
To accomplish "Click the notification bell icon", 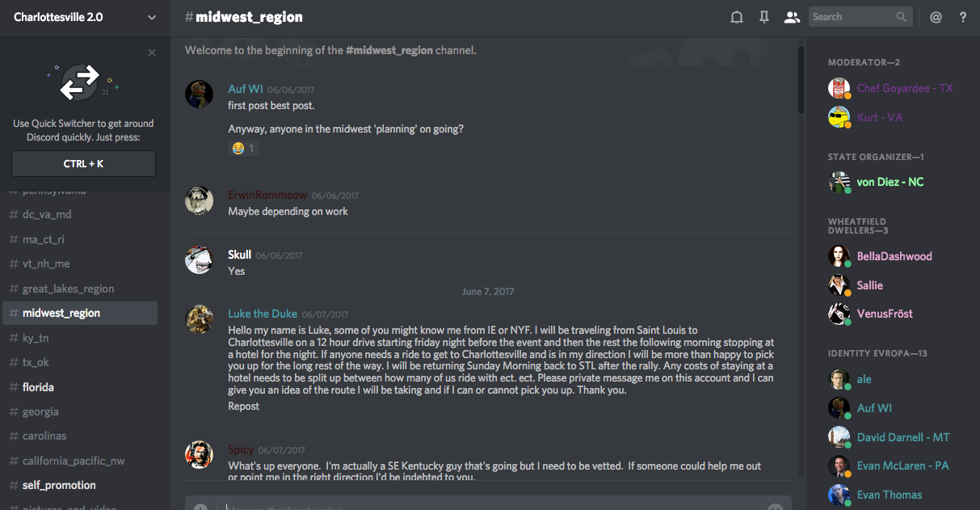I will [737, 17].
